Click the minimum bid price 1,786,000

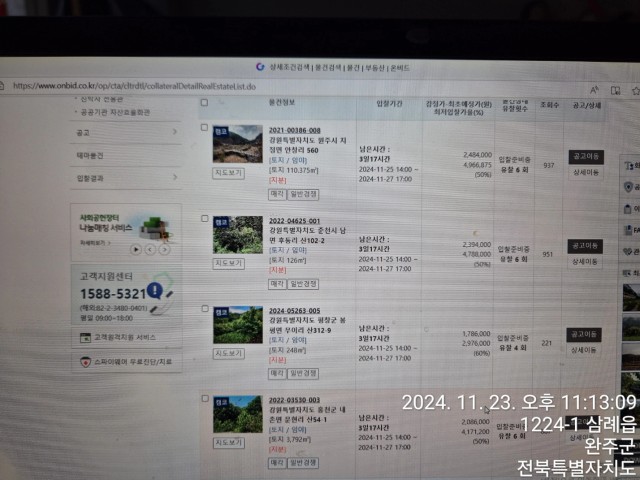click(476, 333)
